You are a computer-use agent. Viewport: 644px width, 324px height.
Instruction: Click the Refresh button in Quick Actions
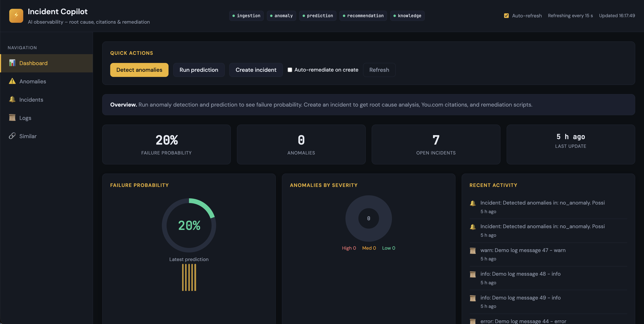click(x=379, y=70)
